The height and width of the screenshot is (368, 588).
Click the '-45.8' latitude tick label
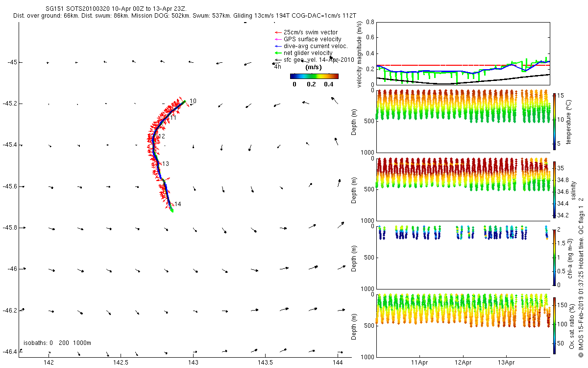tap(10, 228)
